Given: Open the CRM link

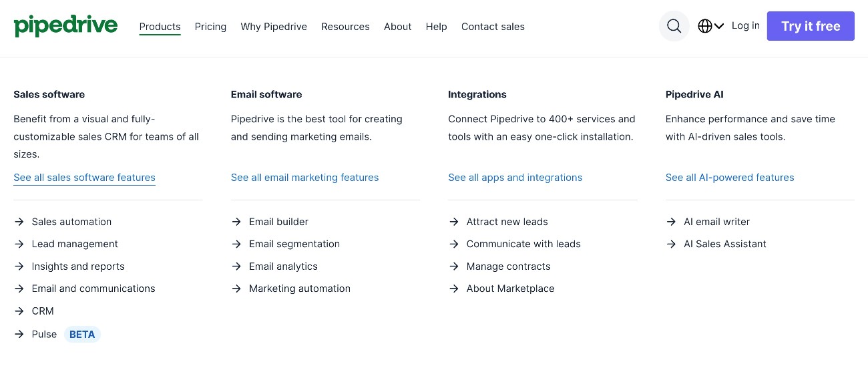Looking at the screenshot, I should pos(43,311).
